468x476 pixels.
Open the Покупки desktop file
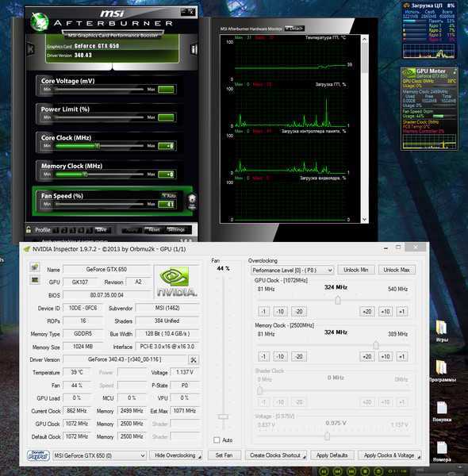[442, 411]
